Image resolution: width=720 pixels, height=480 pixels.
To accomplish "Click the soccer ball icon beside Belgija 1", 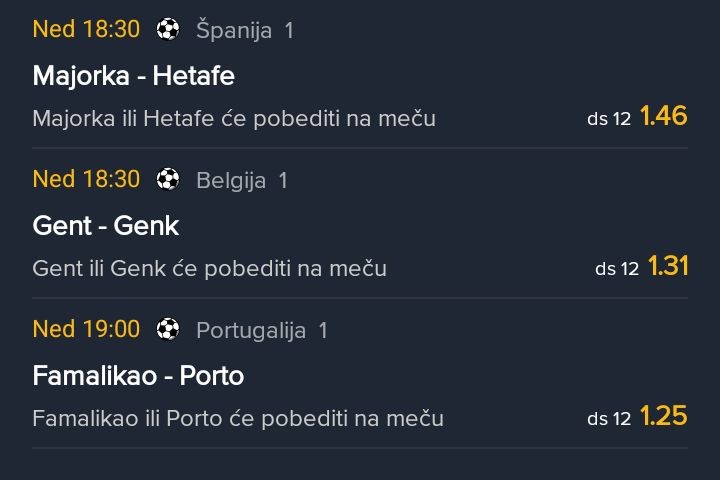I will click(168, 179).
